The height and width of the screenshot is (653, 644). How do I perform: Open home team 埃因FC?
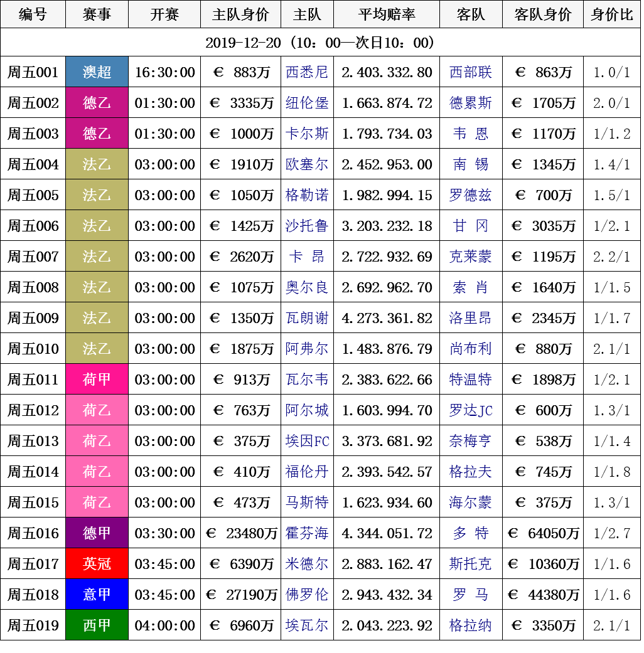pyautogui.click(x=308, y=441)
